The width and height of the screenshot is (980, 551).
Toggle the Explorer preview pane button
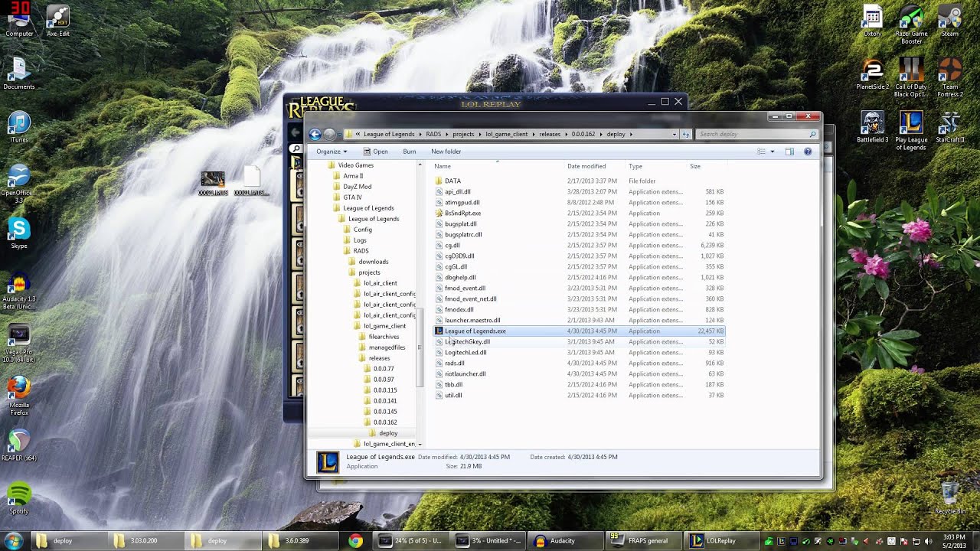point(789,152)
